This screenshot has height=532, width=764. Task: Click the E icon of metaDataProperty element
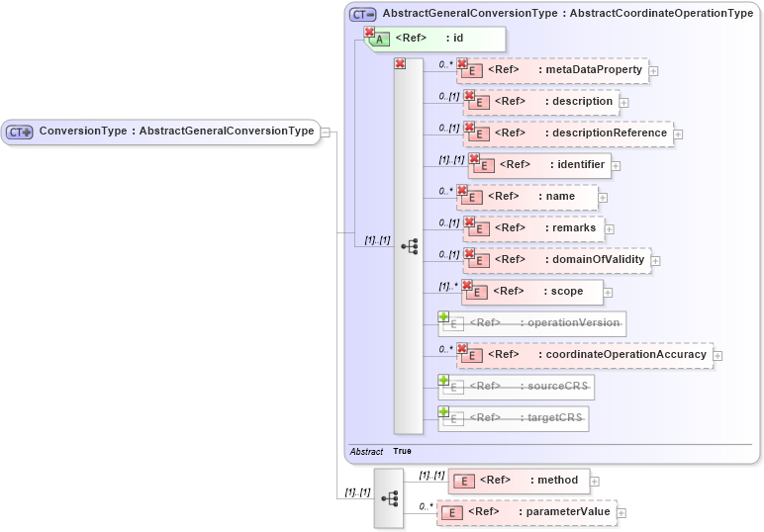point(471,71)
